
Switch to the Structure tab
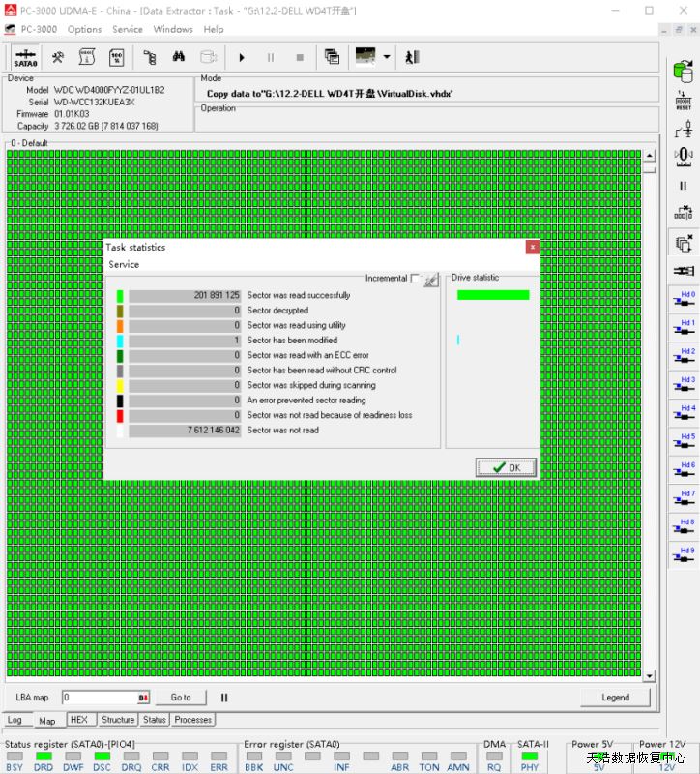pyautogui.click(x=118, y=720)
